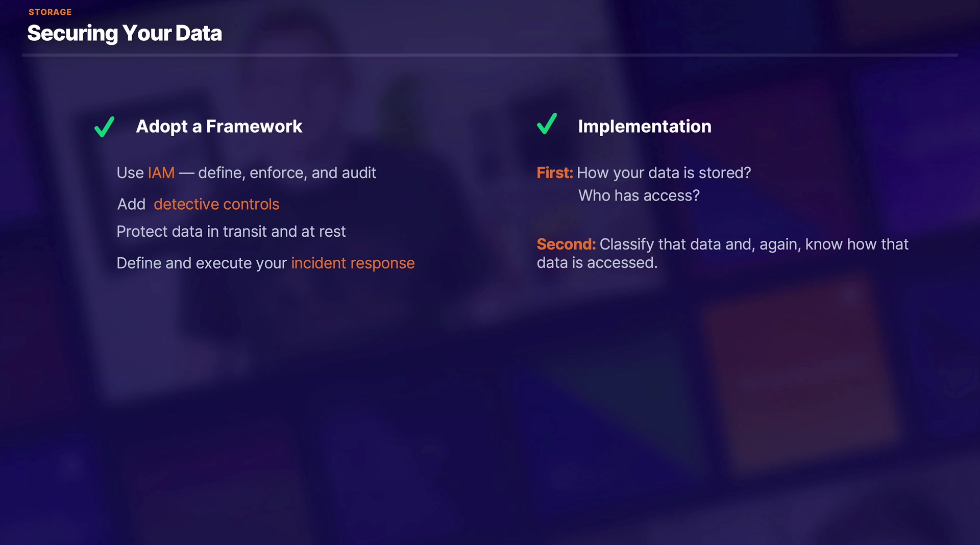This screenshot has width=980, height=545.
Task: Click the orange STORAGE label
Action: (50, 12)
